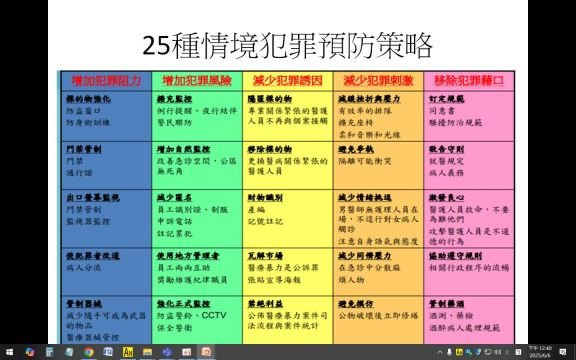The image size is (576, 360).
Task: Click the cell heading 訂定規範
Action: (x=446, y=99)
